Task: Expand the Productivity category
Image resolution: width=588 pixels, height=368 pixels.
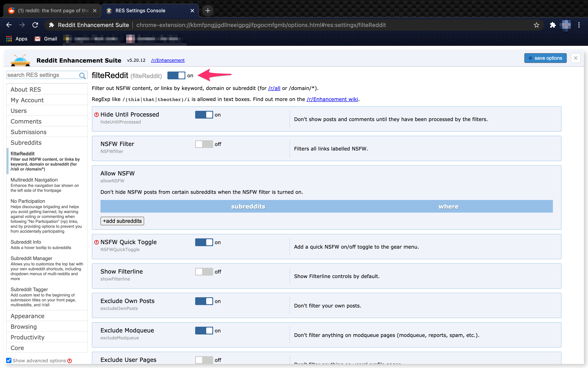Action: pos(47,337)
